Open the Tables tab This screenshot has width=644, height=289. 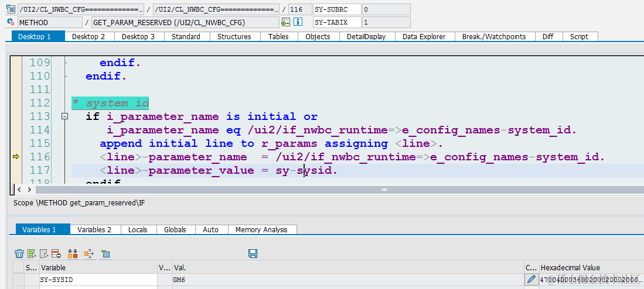(x=278, y=36)
